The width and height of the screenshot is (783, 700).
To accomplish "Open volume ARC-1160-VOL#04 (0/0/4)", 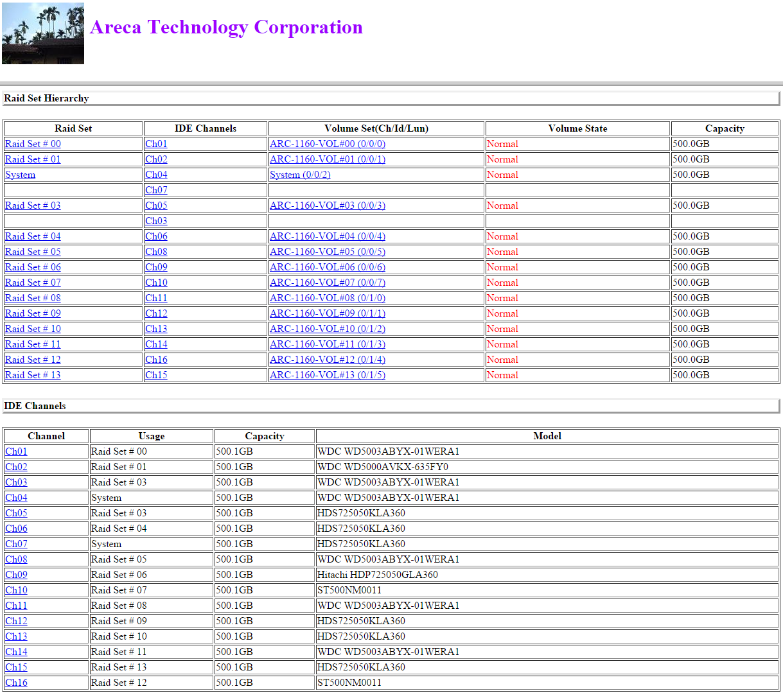I will 328,236.
